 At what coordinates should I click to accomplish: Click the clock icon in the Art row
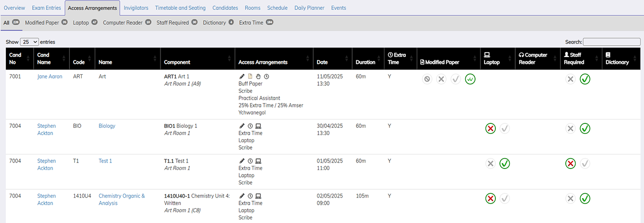pyautogui.click(x=267, y=77)
